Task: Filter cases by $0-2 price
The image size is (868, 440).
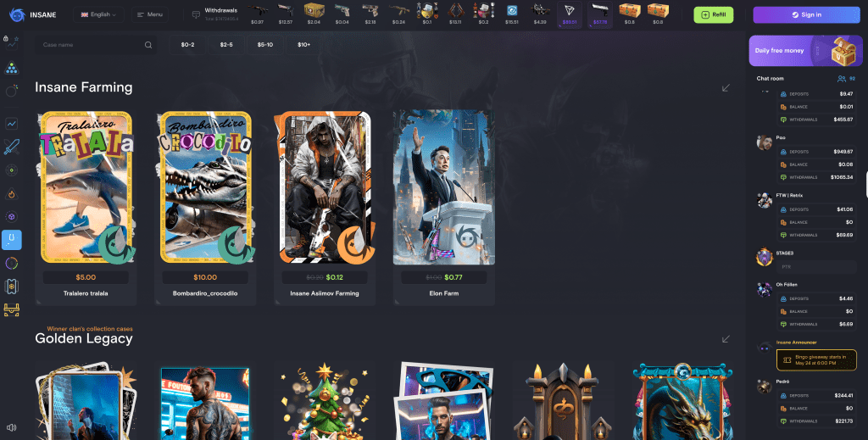Action: (187, 45)
